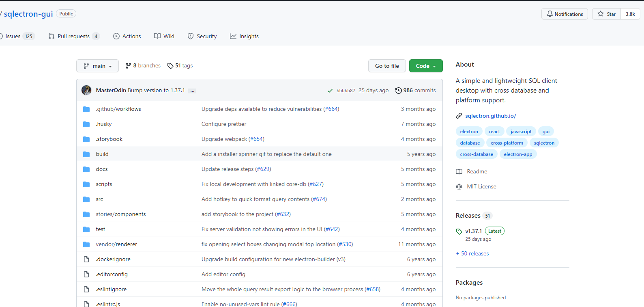
Task: Open the + 50 releases link
Action: click(472, 253)
